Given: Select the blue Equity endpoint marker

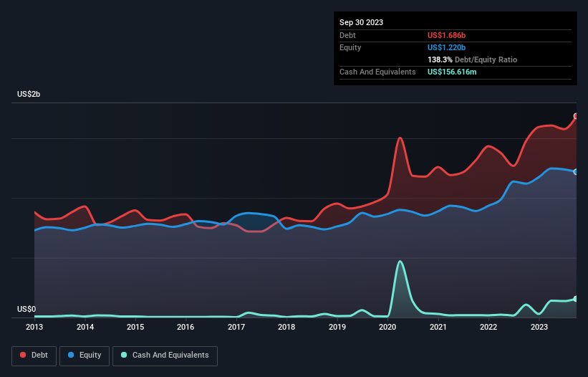Looking at the screenshot, I should pyautogui.click(x=576, y=172).
